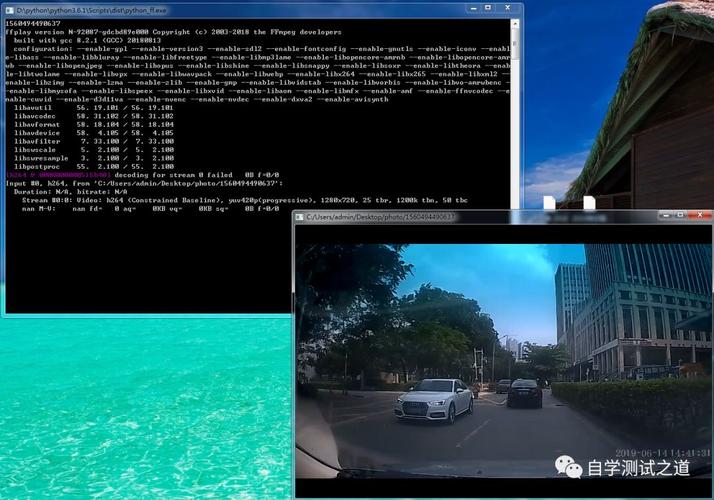This screenshot has width=714, height=500.
Task: Click the console vertical scrollbar thumb
Action: click(515, 44)
